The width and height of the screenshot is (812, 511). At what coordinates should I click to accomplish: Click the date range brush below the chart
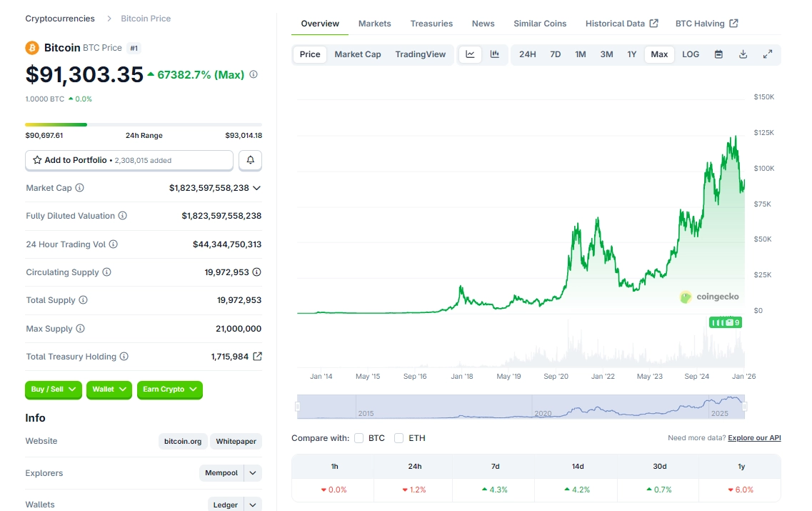(520, 407)
